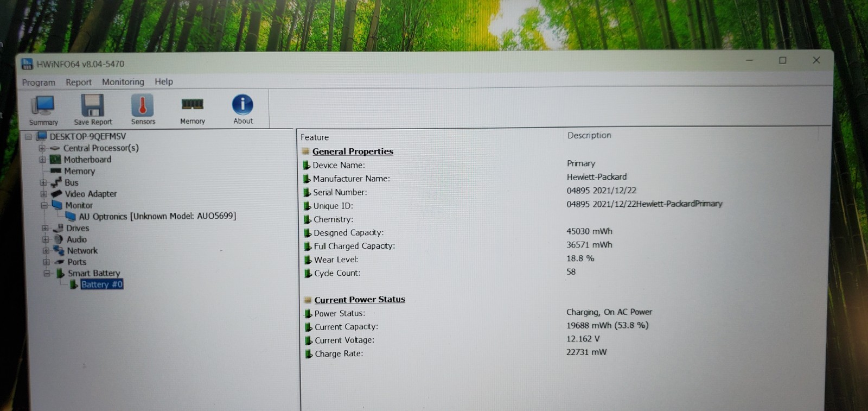Viewport: 868px width, 411px height.
Task: Select the Video Adapter tree item
Action: pyautogui.click(x=91, y=194)
